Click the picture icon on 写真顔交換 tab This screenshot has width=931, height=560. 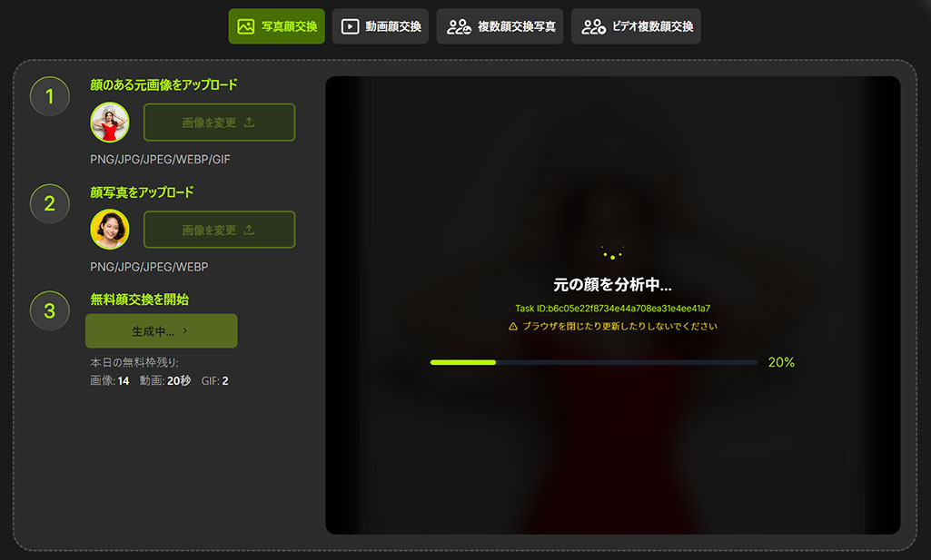pyautogui.click(x=245, y=26)
